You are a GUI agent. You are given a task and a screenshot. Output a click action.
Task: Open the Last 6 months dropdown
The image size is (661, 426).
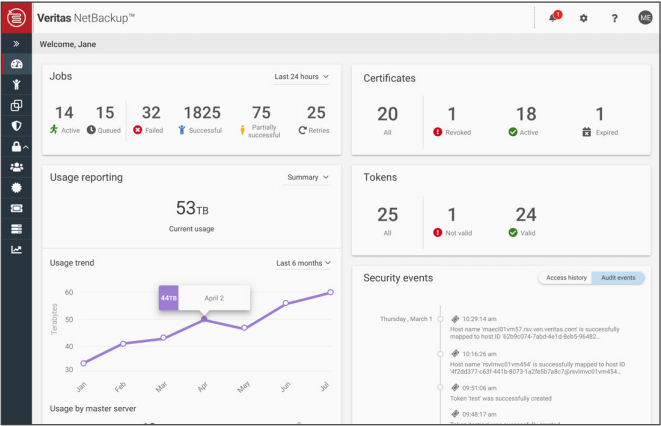303,263
